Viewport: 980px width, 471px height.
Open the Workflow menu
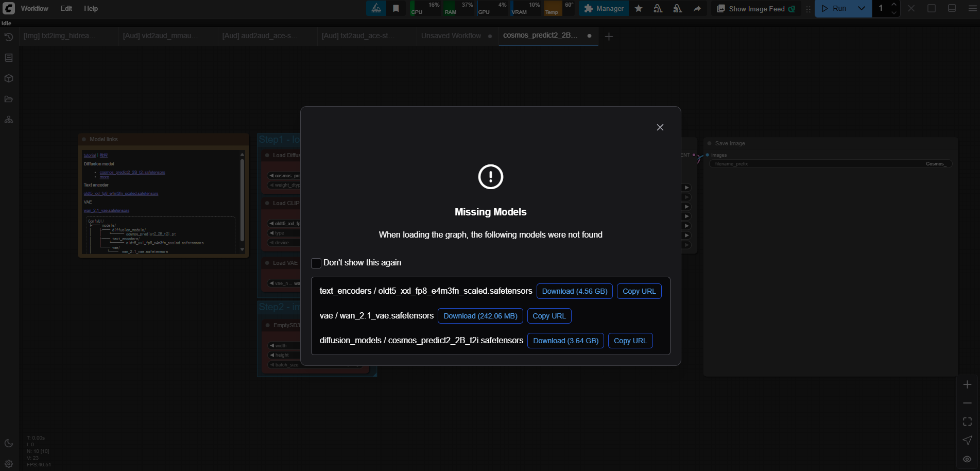[35, 8]
